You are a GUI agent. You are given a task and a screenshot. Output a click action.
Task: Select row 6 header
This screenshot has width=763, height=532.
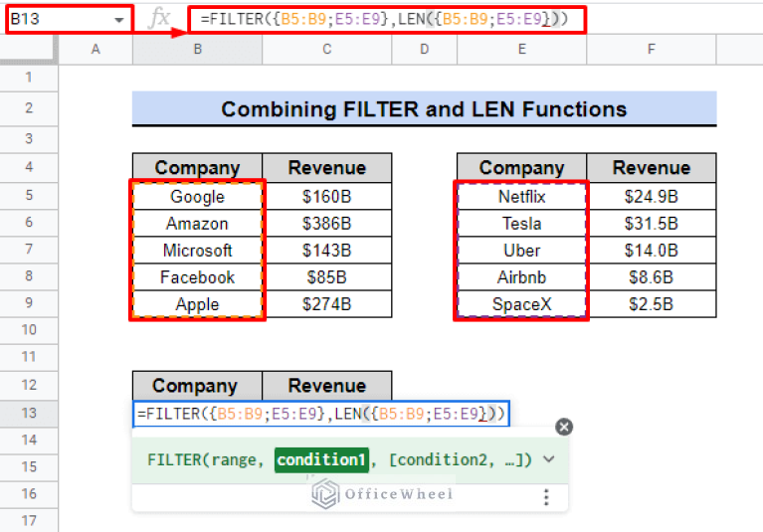pos(29,222)
